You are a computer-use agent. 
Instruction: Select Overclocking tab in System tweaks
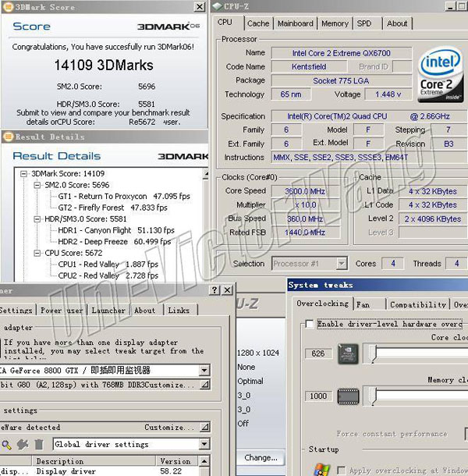[x=322, y=304]
